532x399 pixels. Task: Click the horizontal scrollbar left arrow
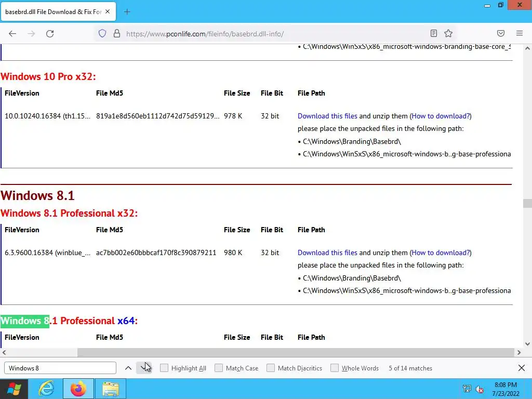[x=4, y=353]
